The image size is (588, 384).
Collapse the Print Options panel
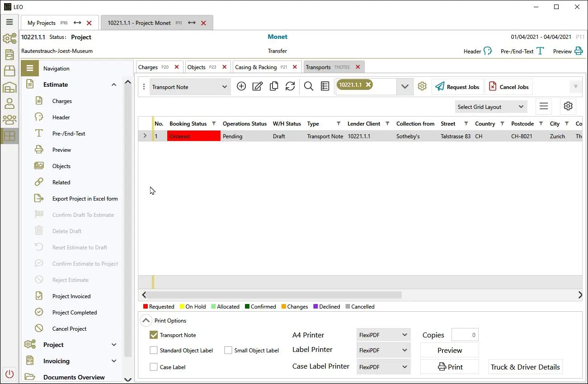pyautogui.click(x=146, y=321)
